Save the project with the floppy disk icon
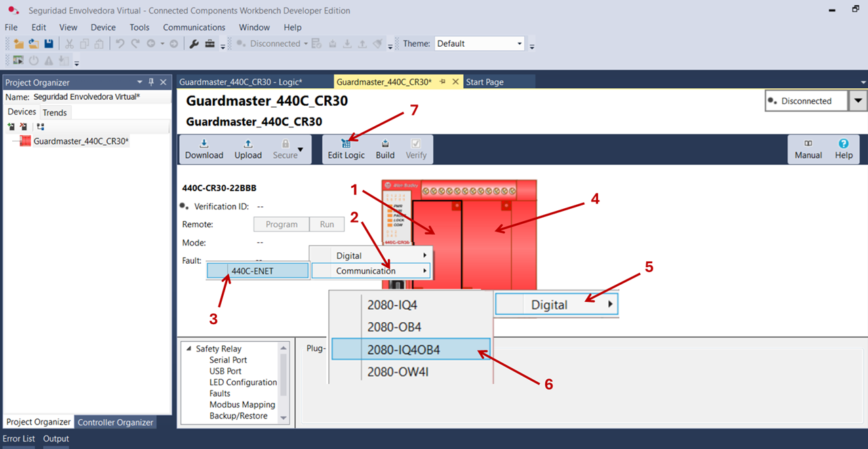This screenshot has width=868, height=449. point(49,43)
